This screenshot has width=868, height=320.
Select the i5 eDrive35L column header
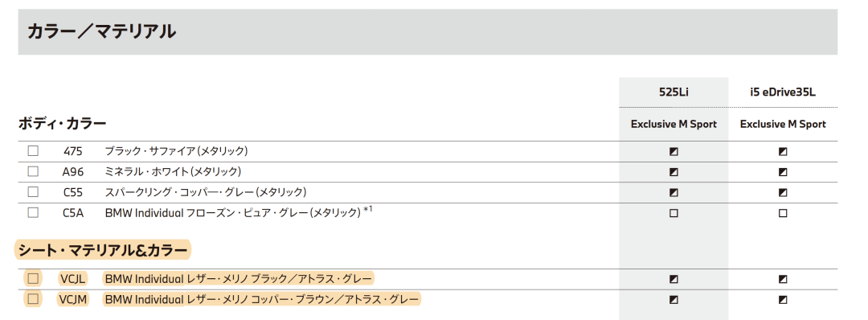tap(783, 92)
